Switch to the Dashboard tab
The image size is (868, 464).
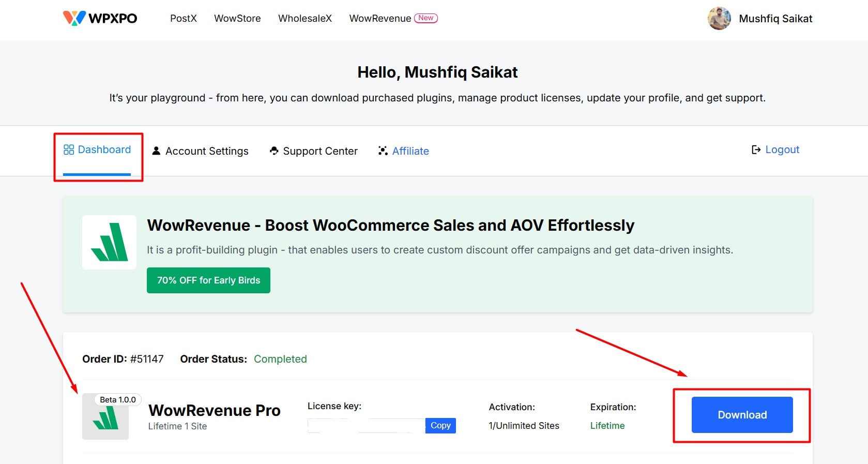point(97,150)
